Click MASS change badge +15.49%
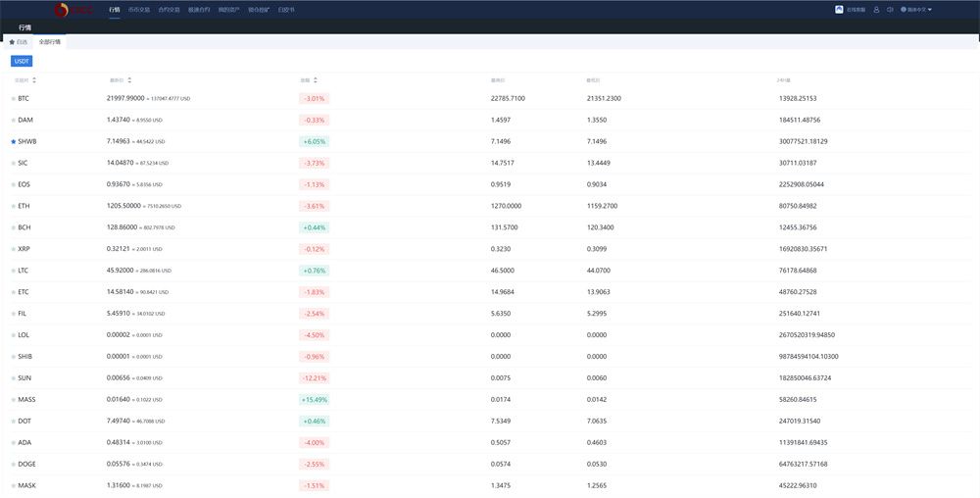 point(315,400)
